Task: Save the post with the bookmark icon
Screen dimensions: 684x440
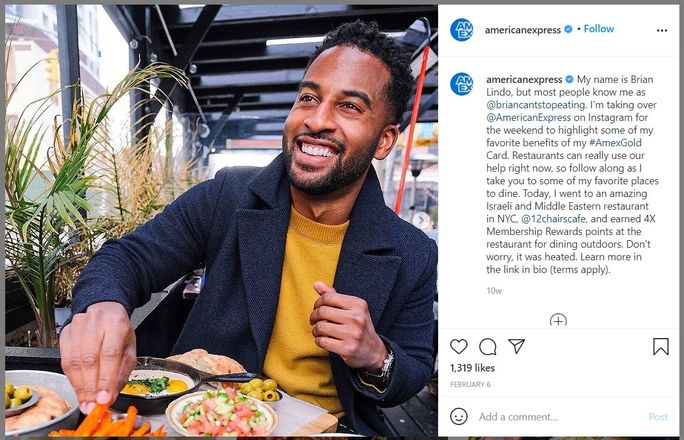Action: [660, 347]
